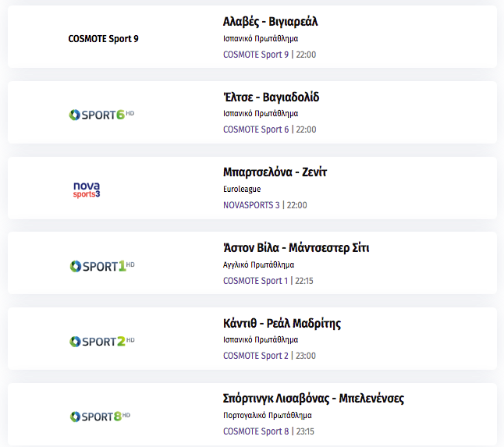Viewport: 504px width, 447px height.
Task: Click the COSMOTE Sport 9 channel link
Action: pyautogui.click(x=256, y=55)
